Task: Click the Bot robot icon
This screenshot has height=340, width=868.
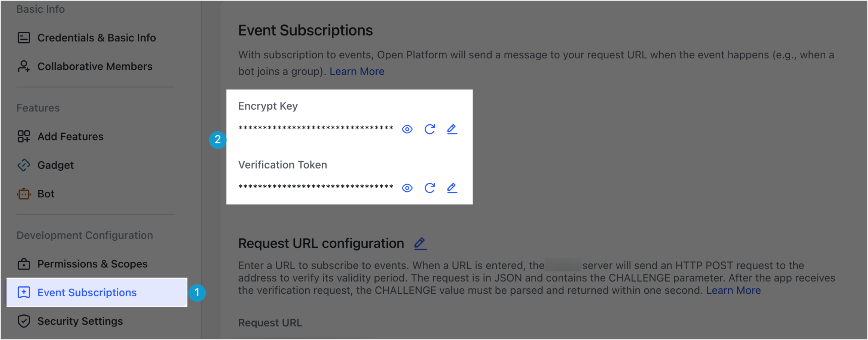Action: [24, 194]
